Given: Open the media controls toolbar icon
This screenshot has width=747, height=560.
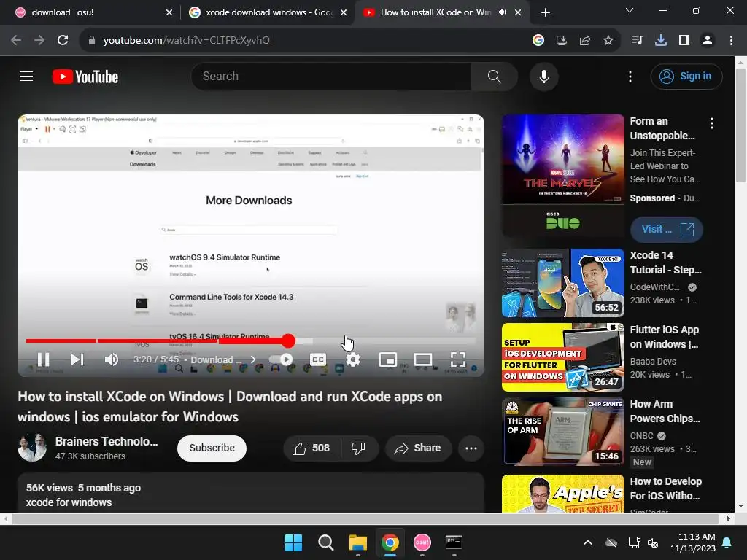Looking at the screenshot, I should tap(637, 41).
